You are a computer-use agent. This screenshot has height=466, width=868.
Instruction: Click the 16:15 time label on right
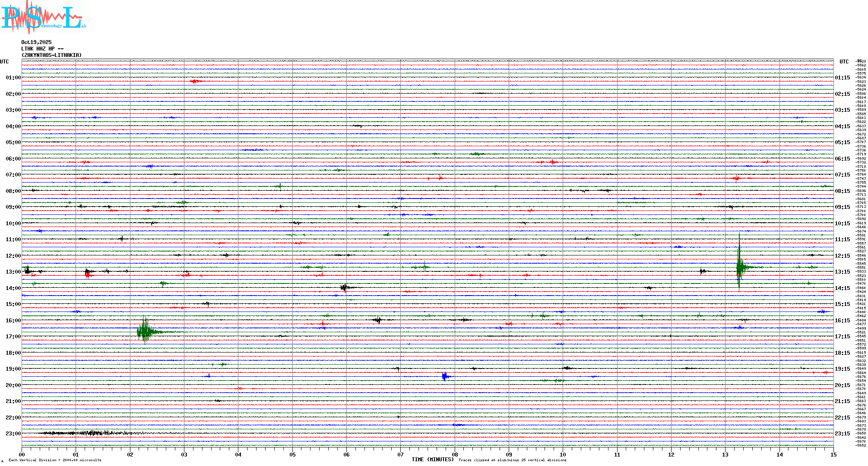coord(842,321)
